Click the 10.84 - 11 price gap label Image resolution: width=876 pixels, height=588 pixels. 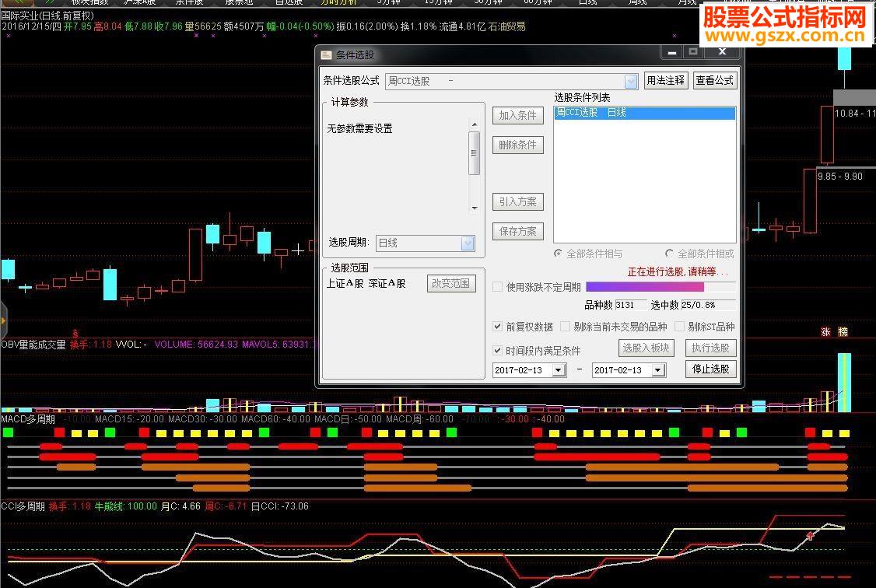[x=855, y=114]
